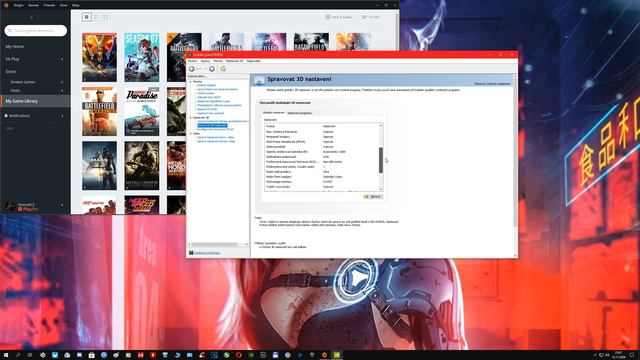Select My Game Library in the Origin sidebar
This screenshot has height=360, width=640.
tap(35, 101)
